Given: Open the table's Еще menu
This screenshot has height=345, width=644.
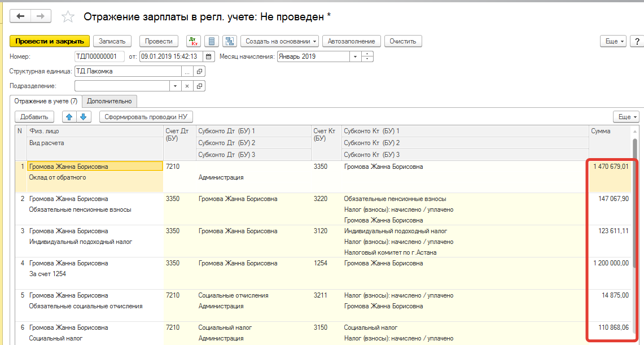Looking at the screenshot, I should [x=627, y=117].
